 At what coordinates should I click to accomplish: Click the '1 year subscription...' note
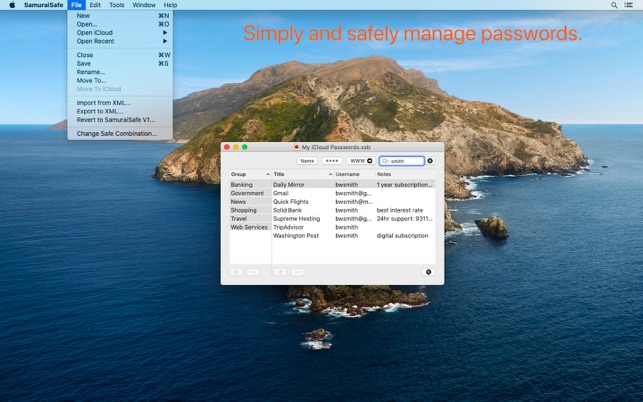(x=404, y=185)
